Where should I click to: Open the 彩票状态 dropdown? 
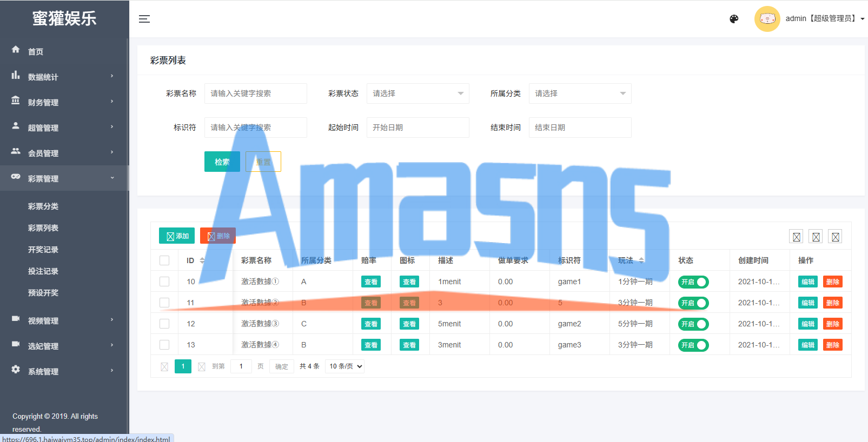418,93
